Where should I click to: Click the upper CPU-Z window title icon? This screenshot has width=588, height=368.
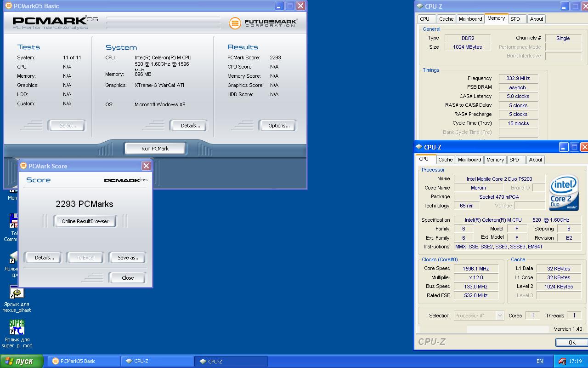pos(419,6)
